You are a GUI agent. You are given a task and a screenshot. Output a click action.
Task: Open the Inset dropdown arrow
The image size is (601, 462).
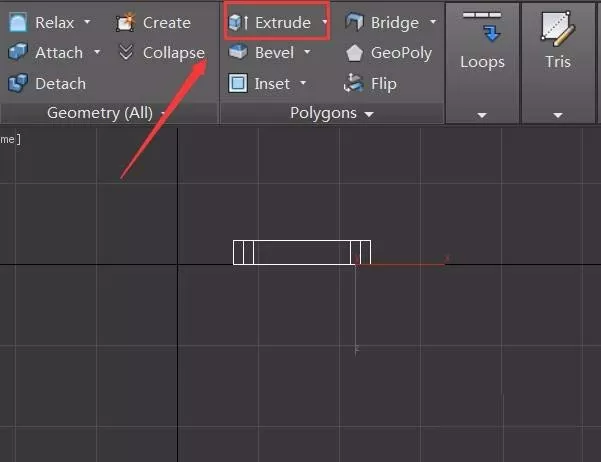[x=303, y=82]
